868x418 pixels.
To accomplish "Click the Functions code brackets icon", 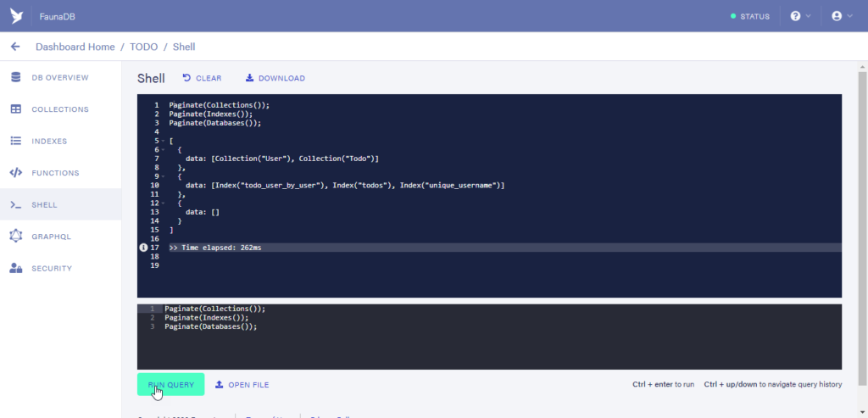I will tap(16, 173).
